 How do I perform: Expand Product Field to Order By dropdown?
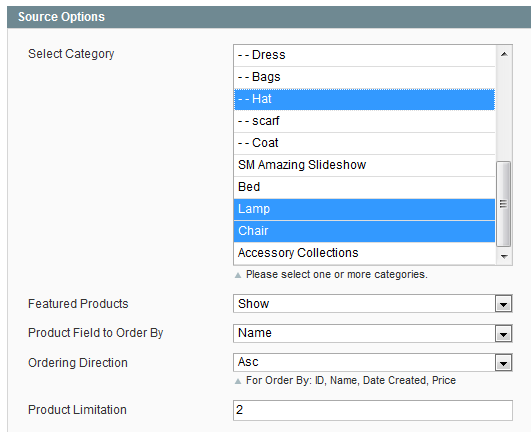[373, 333]
